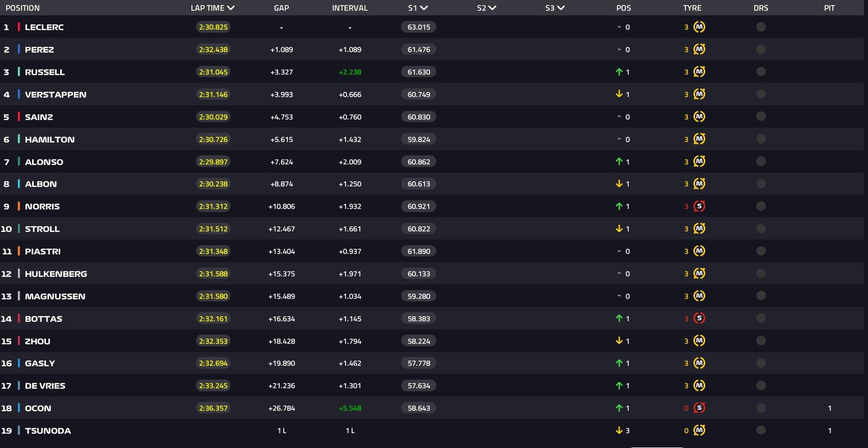
Task: Click Leclerc's DRS indicator dot
Action: tap(761, 27)
